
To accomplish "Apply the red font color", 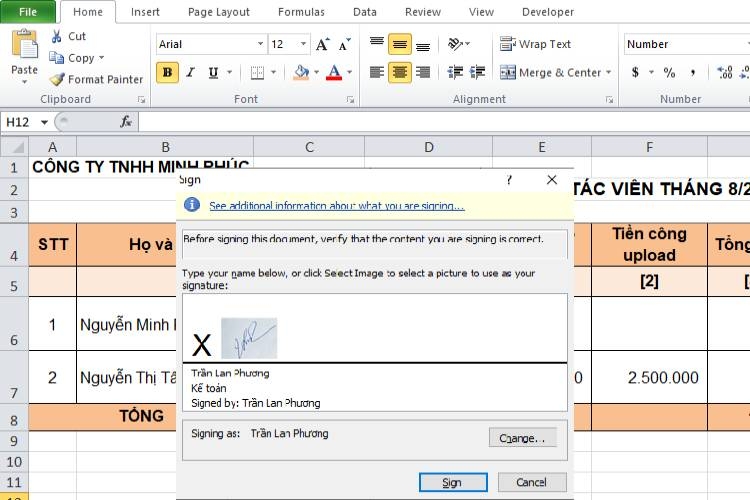I will pos(334,73).
